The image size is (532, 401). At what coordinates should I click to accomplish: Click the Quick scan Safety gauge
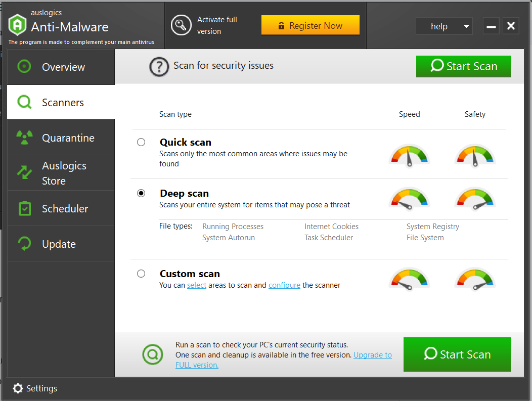click(475, 156)
